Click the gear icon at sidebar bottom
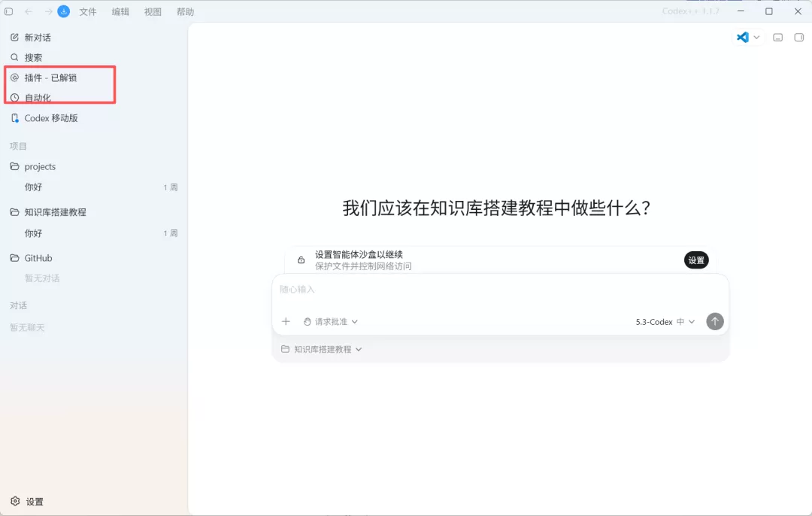 (x=15, y=501)
